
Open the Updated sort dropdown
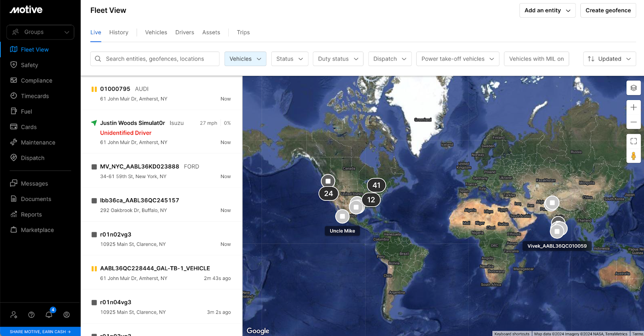click(x=609, y=59)
